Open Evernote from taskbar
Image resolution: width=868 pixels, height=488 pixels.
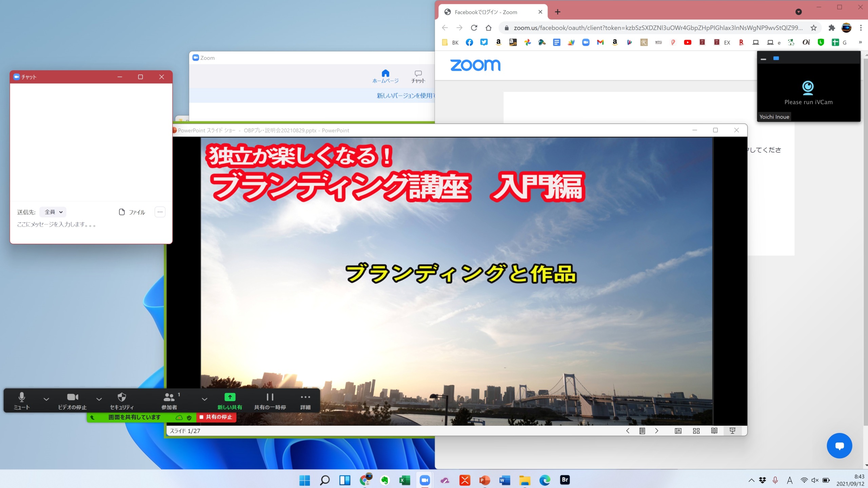tap(384, 480)
